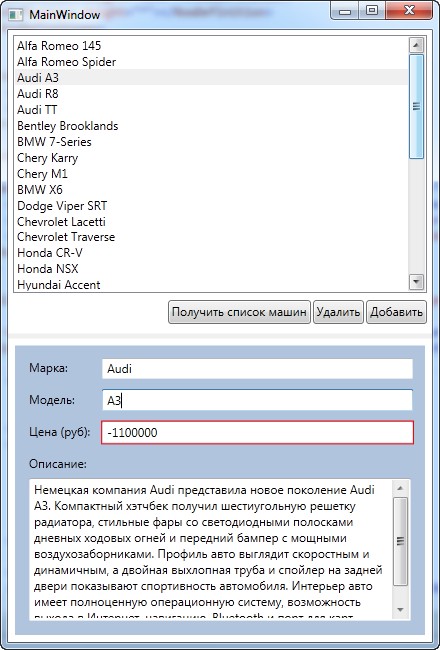Choose Chevrolet Traverse in list
Image resolution: width=440 pixels, height=650 pixels.
coord(211,237)
